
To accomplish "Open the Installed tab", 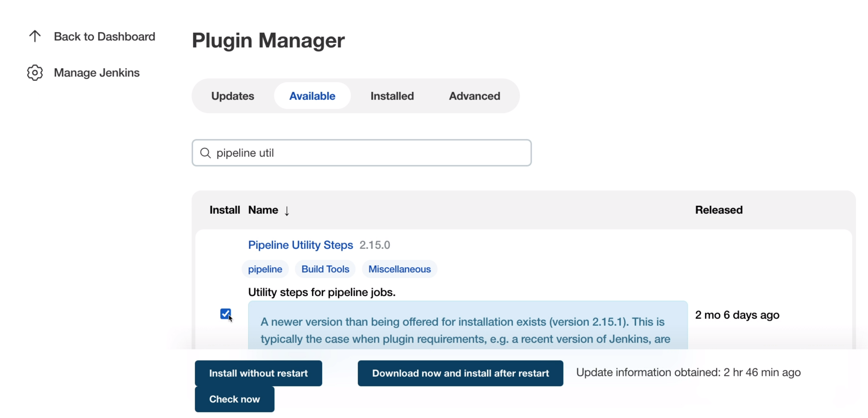I will (x=392, y=96).
